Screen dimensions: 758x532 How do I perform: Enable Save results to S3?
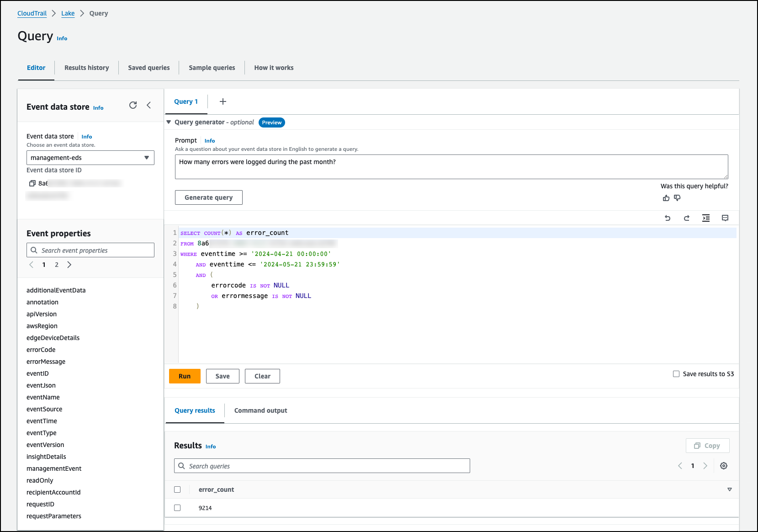pos(676,373)
